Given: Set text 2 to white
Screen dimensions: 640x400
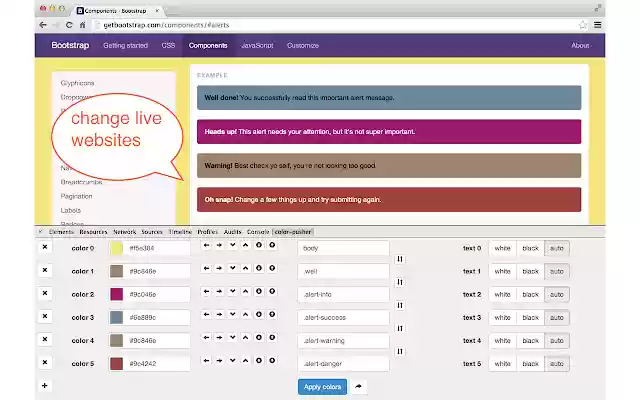Looking at the screenshot, I should click(x=502, y=294).
